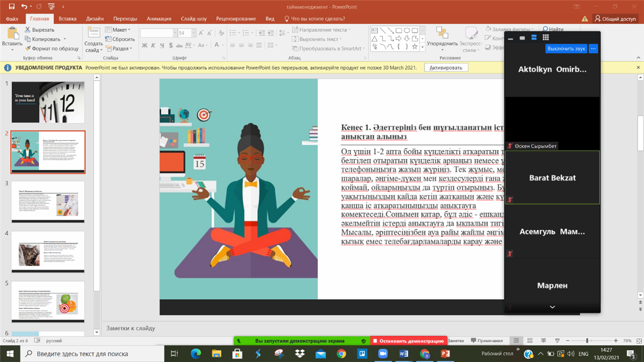Switch to the Вставка ribbon tab
644x362 pixels.
(x=68, y=19)
